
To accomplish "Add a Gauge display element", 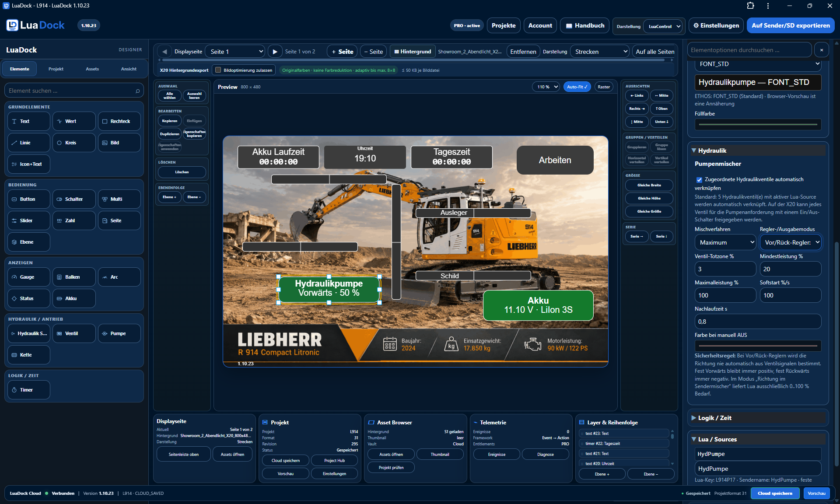I will tap(29, 277).
